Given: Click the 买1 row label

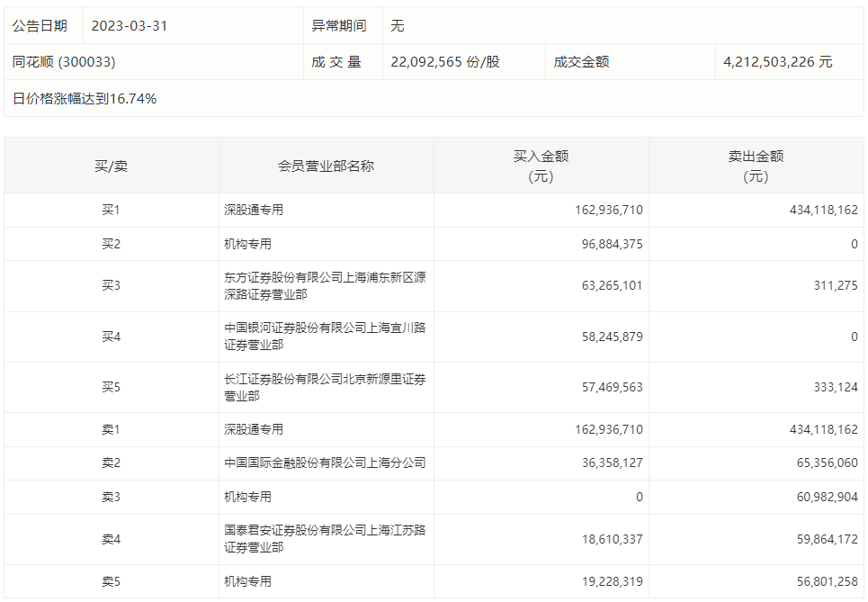Looking at the screenshot, I should pyautogui.click(x=111, y=210).
